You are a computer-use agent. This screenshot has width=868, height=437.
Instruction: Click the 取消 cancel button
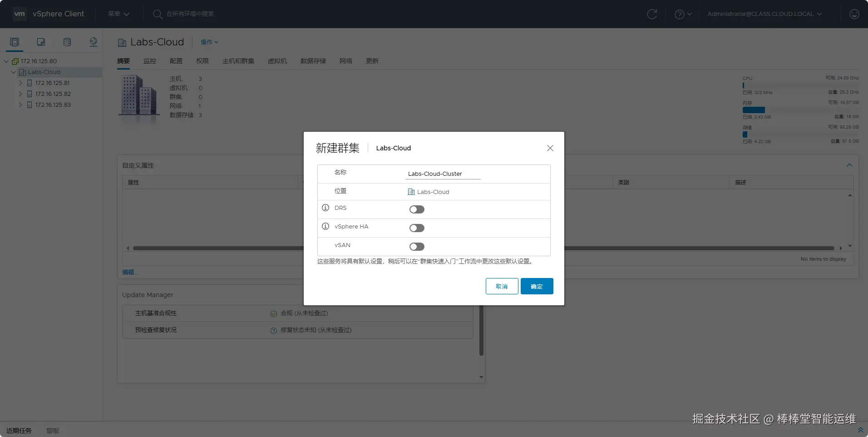click(x=502, y=286)
